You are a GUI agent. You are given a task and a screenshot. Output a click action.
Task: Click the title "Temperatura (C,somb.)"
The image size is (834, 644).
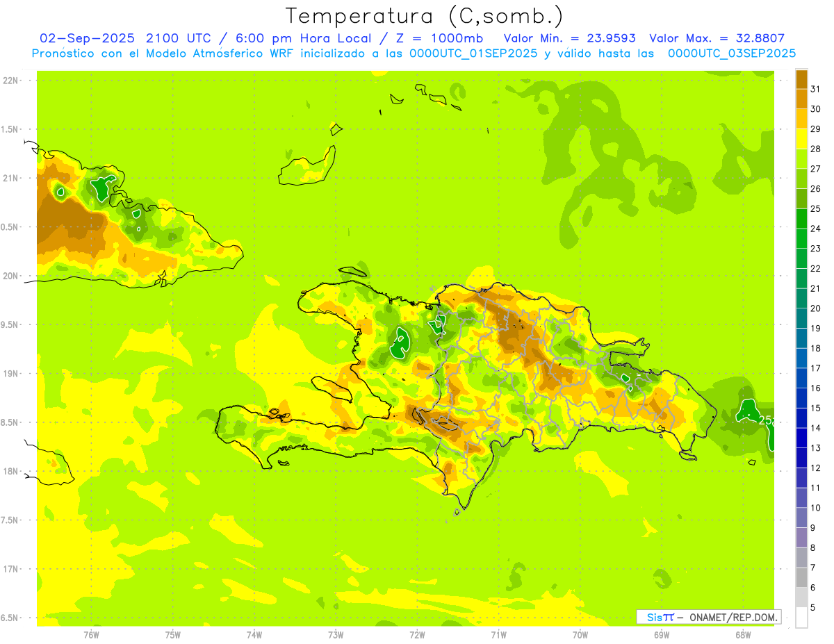[425, 16]
